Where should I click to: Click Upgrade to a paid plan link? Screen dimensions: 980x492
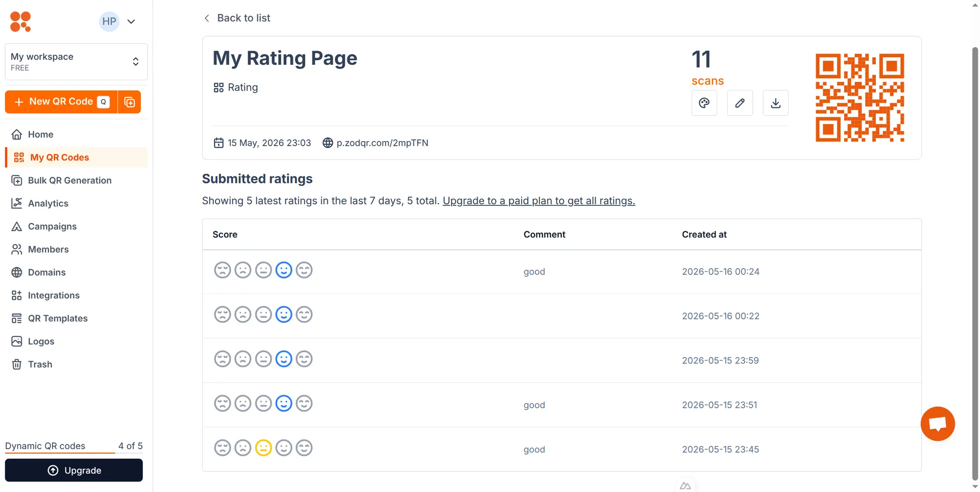coord(539,201)
